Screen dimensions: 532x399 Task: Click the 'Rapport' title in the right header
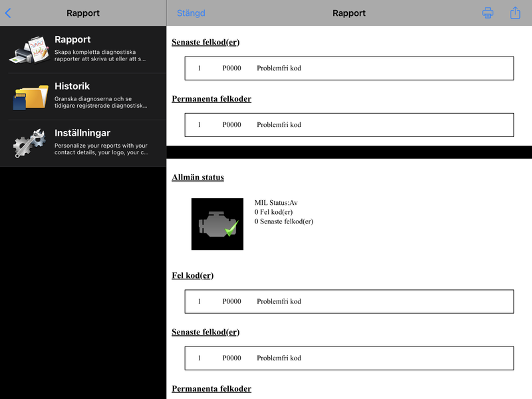tap(348, 13)
